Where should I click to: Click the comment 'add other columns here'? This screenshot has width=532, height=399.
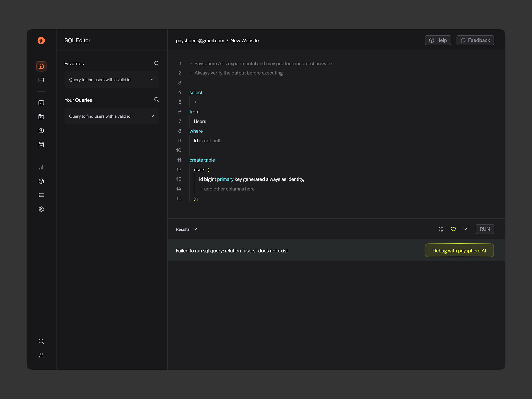tap(227, 189)
